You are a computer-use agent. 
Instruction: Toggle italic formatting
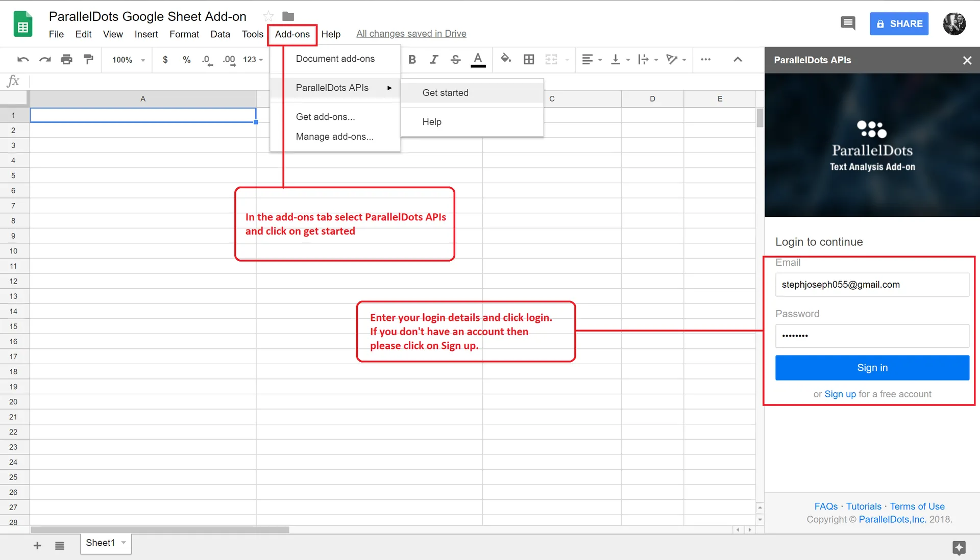[x=434, y=60]
